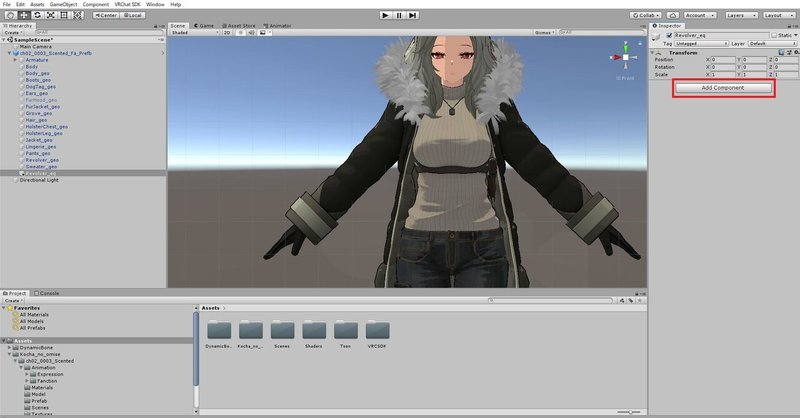Open DynamicBone folder thumbnail in Assets
Screen dimensions: 800x418
(219, 330)
